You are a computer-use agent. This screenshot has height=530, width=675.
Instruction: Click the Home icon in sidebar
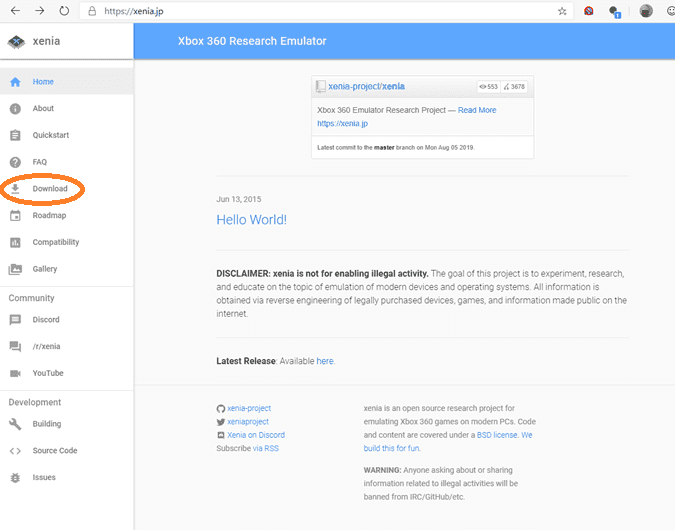pyautogui.click(x=15, y=82)
